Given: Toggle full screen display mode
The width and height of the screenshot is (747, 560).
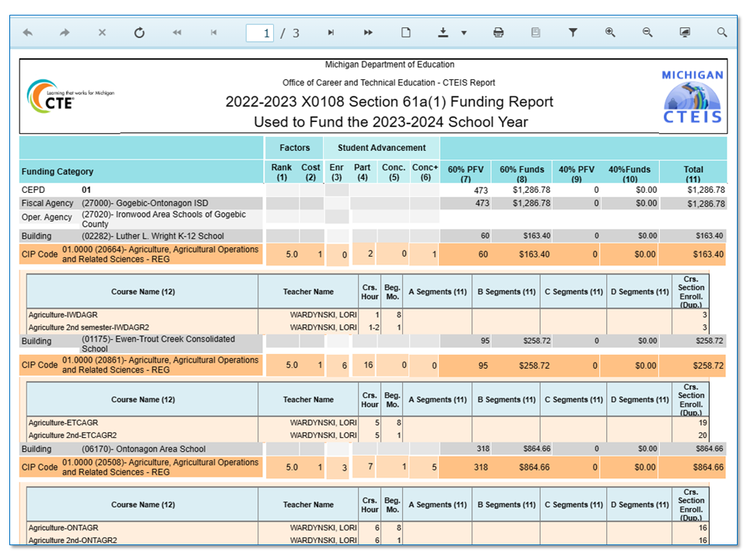Looking at the screenshot, I should point(685,33).
